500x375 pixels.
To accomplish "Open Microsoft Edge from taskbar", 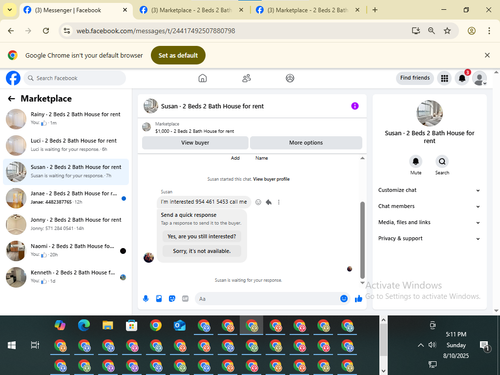I will [x=84, y=325].
